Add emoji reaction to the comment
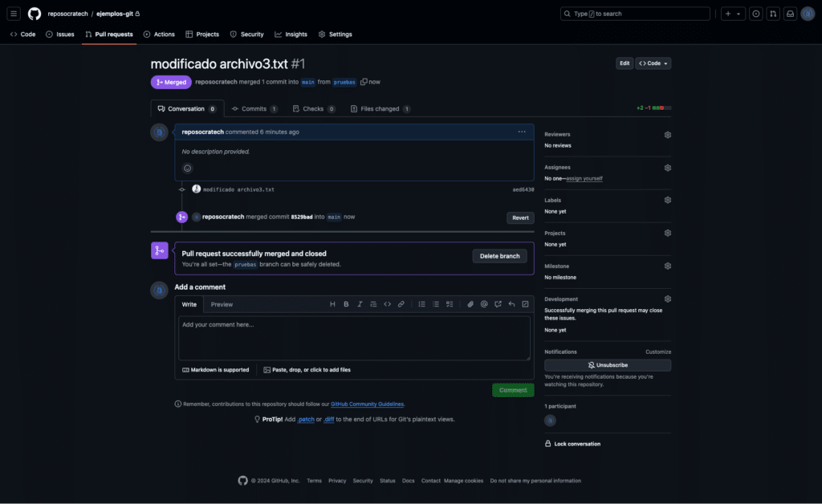The image size is (822, 504). coord(187,169)
